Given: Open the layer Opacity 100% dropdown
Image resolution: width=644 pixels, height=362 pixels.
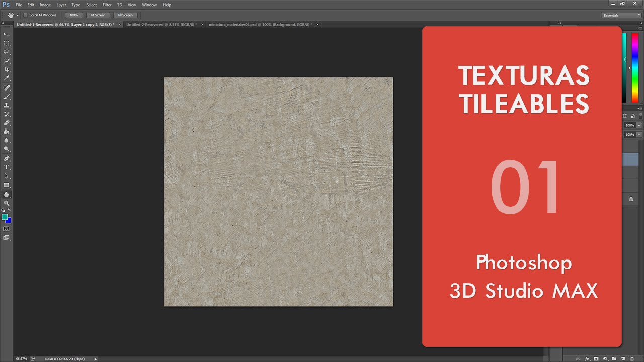Looking at the screenshot, I should 639,125.
